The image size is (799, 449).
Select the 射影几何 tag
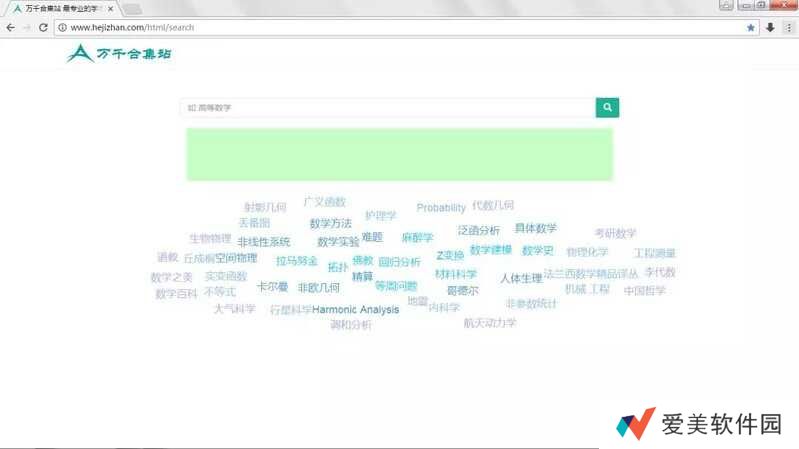(x=265, y=207)
